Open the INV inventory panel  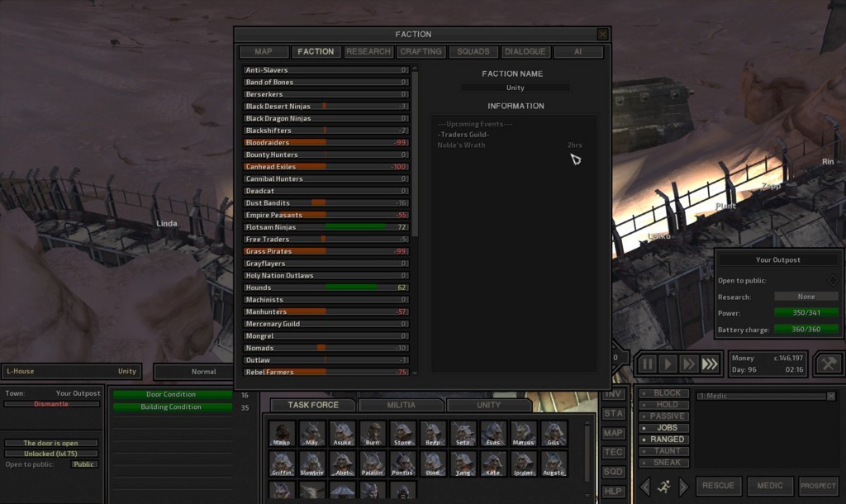pyautogui.click(x=613, y=394)
